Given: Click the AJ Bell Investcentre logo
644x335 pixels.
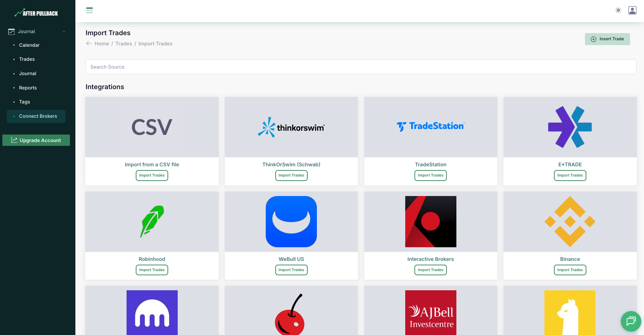Looking at the screenshot, I should (x=431, y=312).
